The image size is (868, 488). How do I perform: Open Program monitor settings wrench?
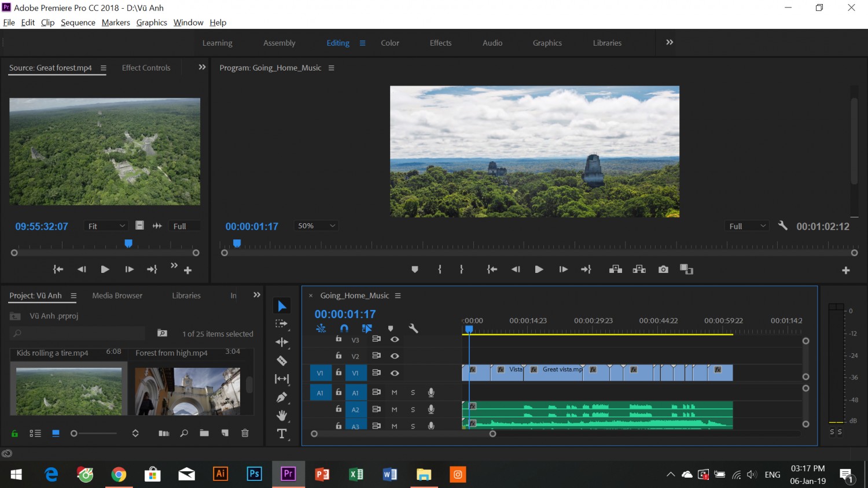coord(783,225)
